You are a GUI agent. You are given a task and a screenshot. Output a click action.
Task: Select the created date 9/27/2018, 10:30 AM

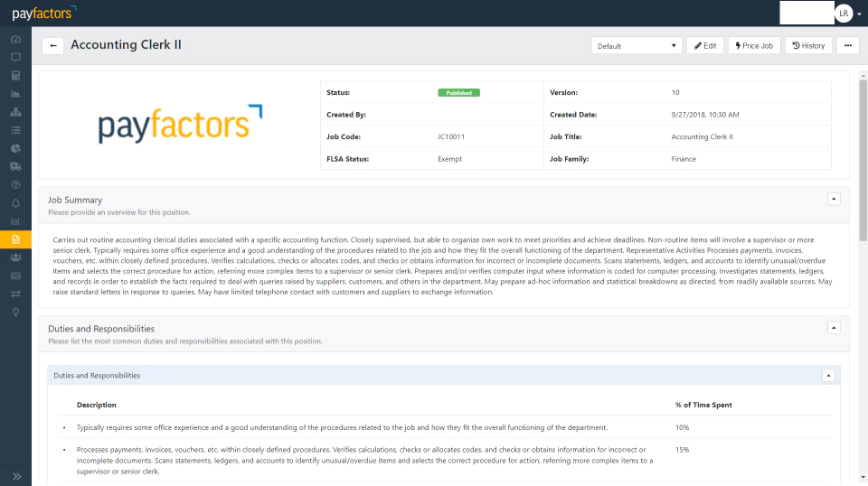tap(705, 115)
